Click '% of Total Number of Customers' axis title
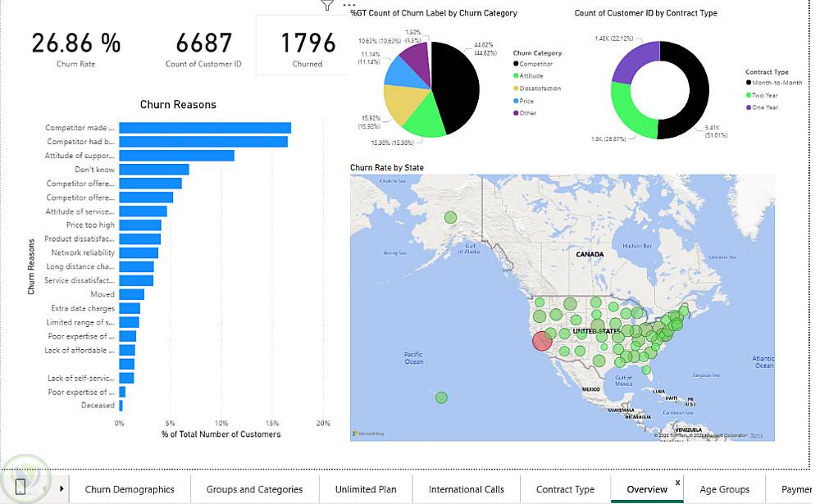The width and height of the screenshot is (820, 504). (x=221, y=434)
